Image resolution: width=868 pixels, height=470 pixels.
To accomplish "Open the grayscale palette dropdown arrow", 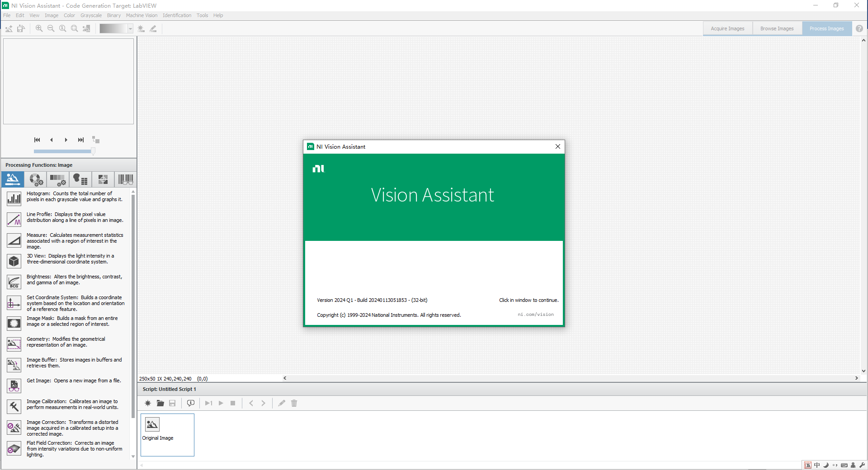I will click(x=130, y=28).
